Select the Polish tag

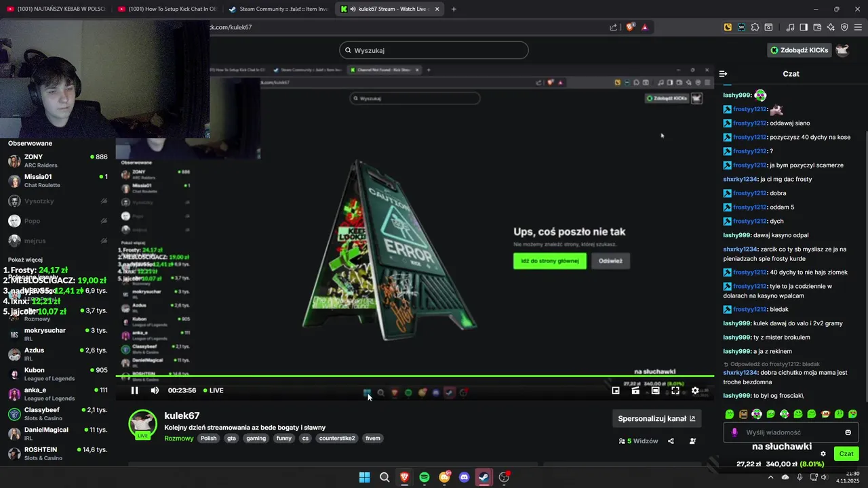[208, 439]
